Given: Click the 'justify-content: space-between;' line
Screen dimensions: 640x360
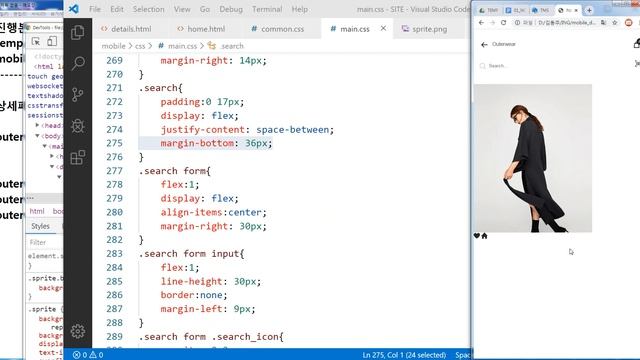Looking at the screenshot, I should point(247,130).
